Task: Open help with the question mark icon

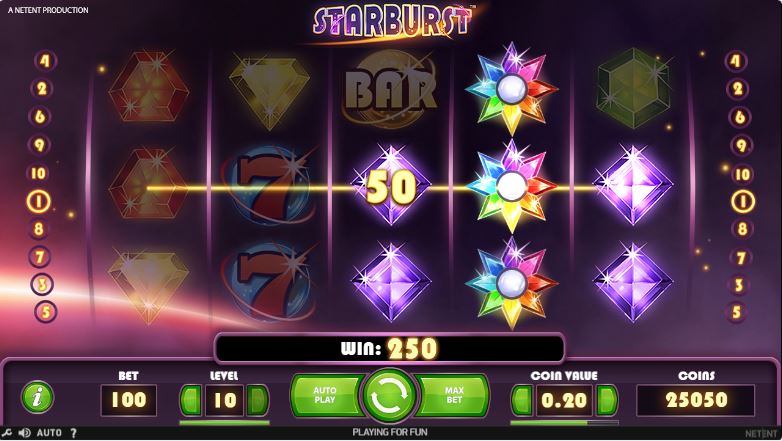Action: tap(74, 433)
